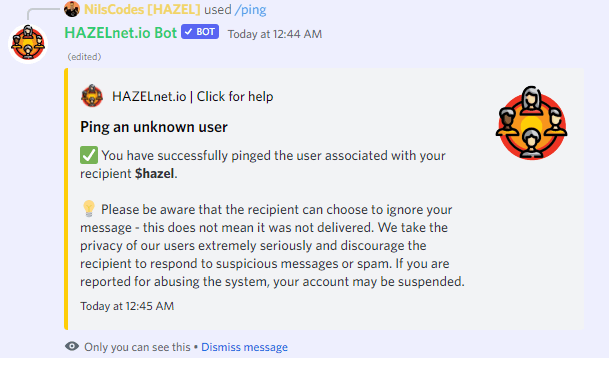Click the light bulb emoji
Screen dimensions: 609x365
[x=89, y=209]
